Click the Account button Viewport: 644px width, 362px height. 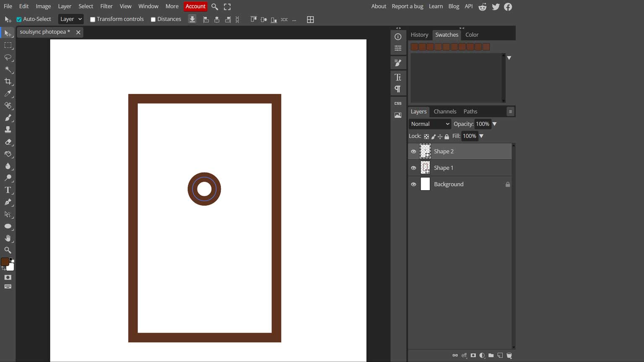195,6
